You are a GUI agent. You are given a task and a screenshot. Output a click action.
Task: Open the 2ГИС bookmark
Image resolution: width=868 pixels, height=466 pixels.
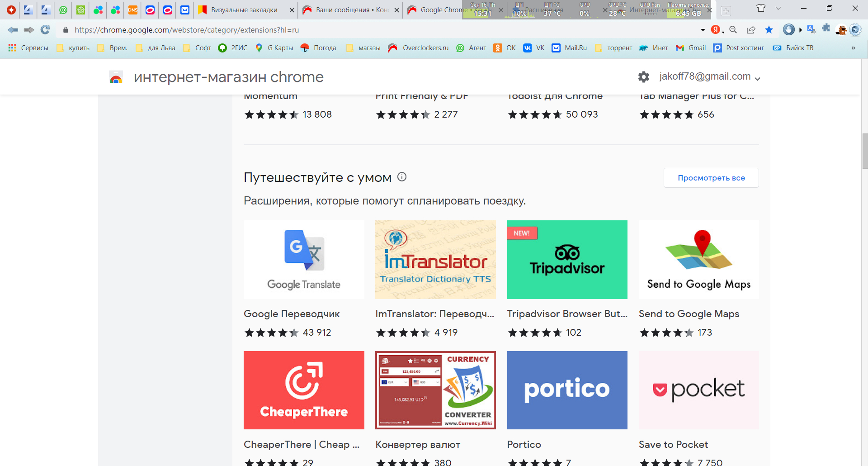pyautogui.click(x=233, y=48)
